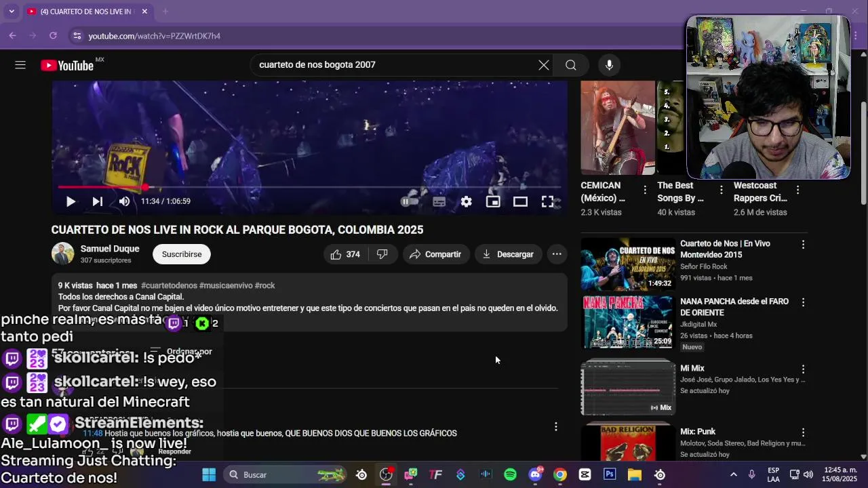Open options for NANA PANCHA video
This screenshot has width=868, height=488.
coord(803,302)
